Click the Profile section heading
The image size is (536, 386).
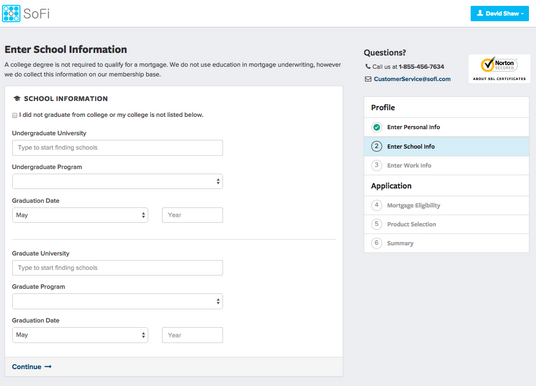(383, 107)
